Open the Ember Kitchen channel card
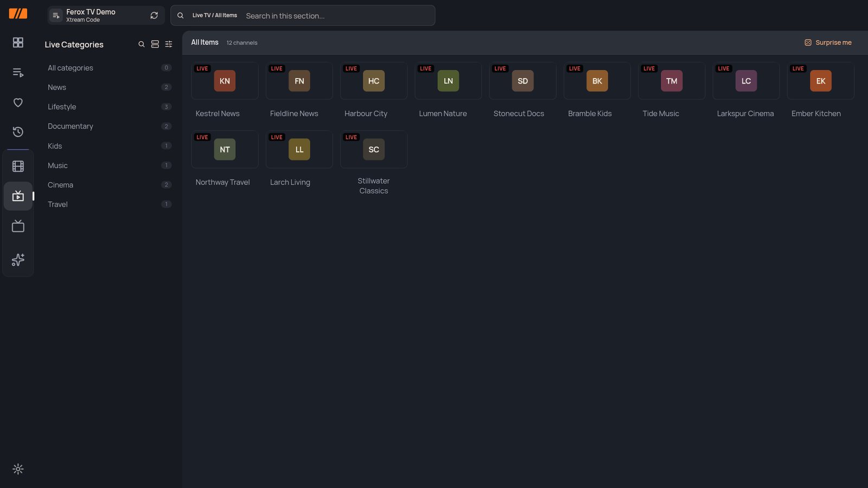This screenshot has width=868, height=488. click(821, 91)
